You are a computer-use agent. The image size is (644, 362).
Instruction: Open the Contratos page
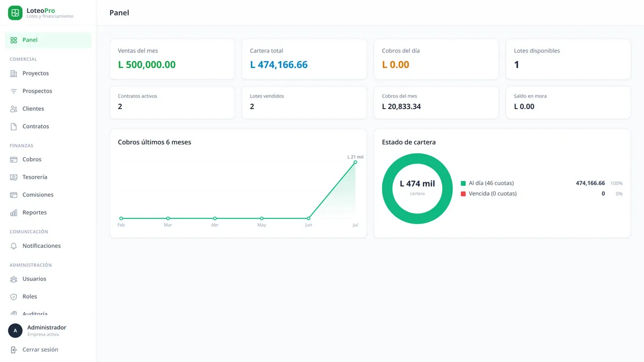click(x=48, y=127)
